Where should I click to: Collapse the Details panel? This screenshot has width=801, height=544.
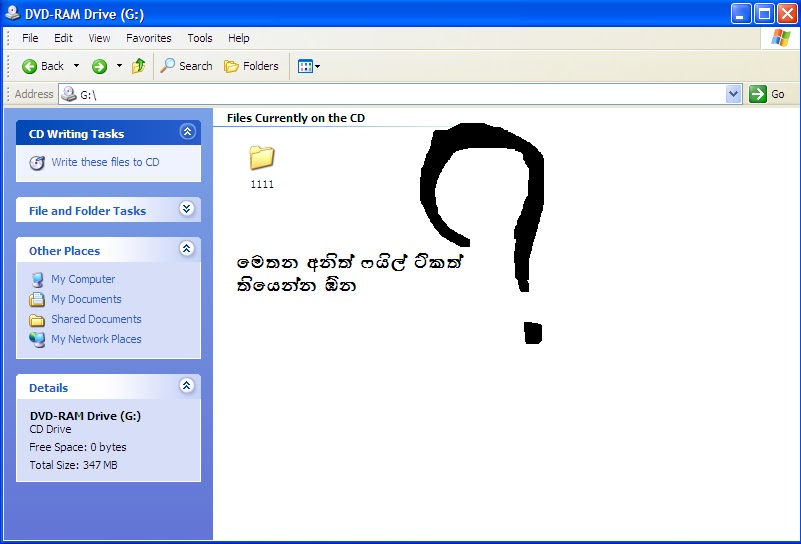pyautogui.click(x=186, y=385)
